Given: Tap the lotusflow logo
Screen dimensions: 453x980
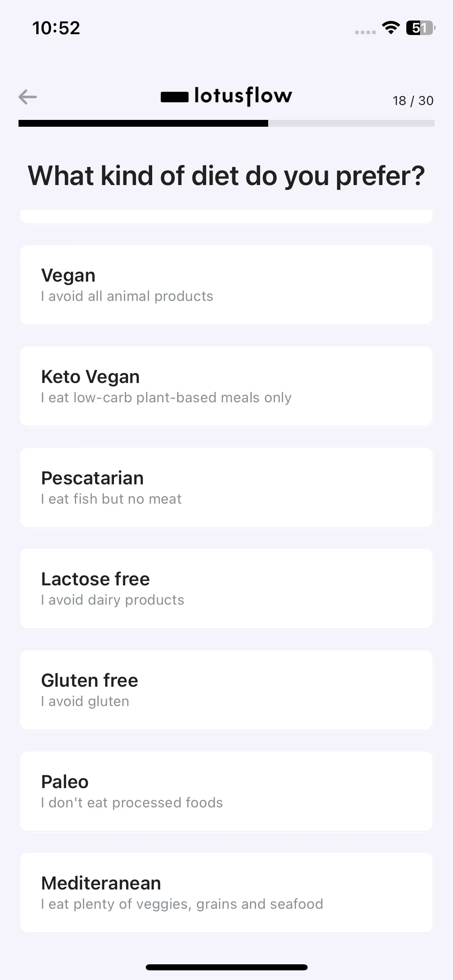Looking at the screenshot, I should tap(226, 96).
